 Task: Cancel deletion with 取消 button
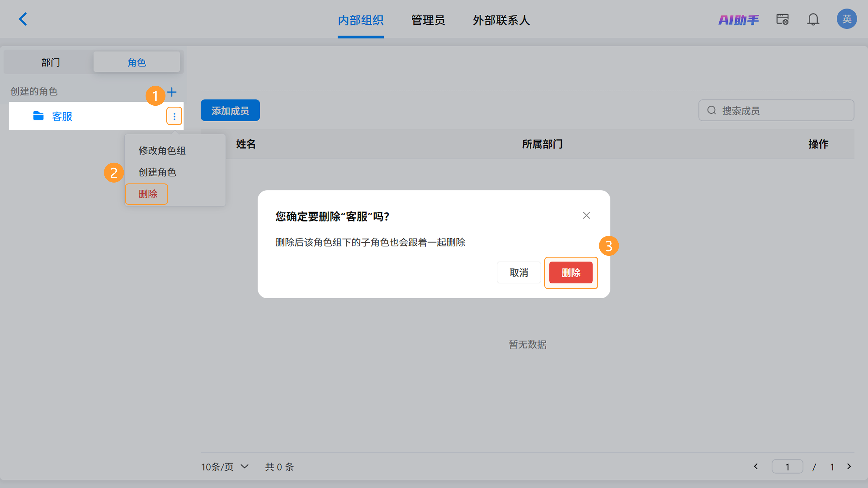[519, 272]
